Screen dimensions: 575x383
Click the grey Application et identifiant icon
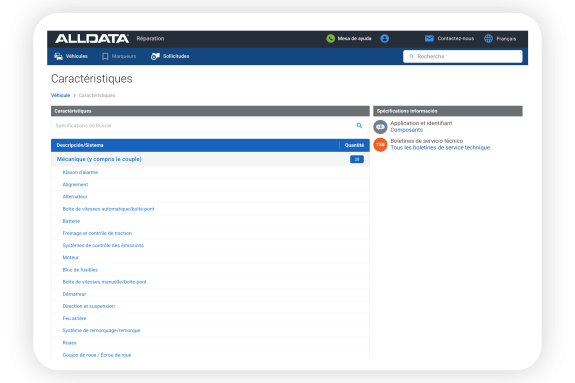[x=380, y=127]
